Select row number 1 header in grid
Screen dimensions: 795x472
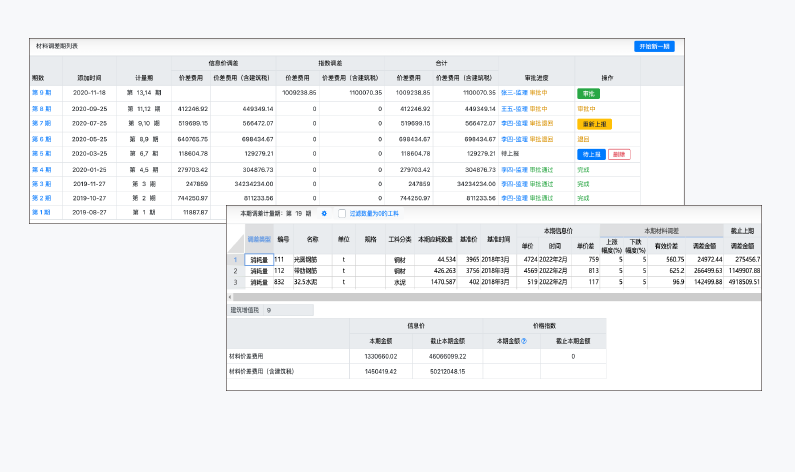click(236, 259)
